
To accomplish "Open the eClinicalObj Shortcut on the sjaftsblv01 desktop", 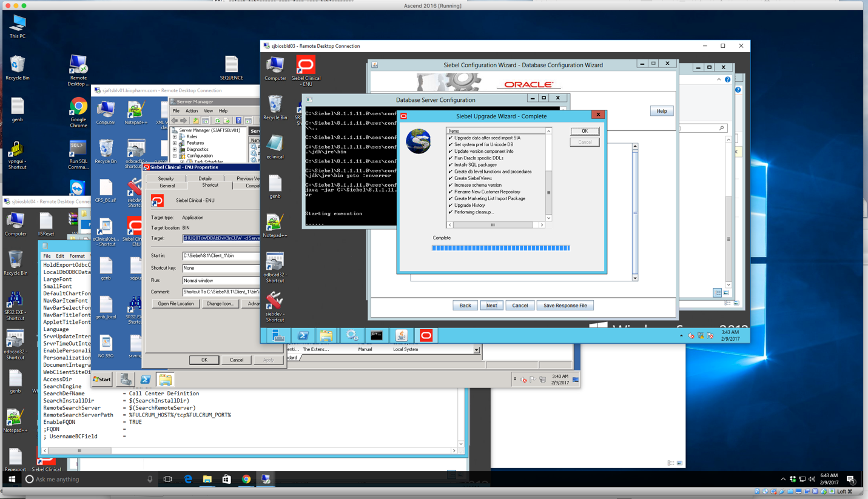I will (106, 232).
